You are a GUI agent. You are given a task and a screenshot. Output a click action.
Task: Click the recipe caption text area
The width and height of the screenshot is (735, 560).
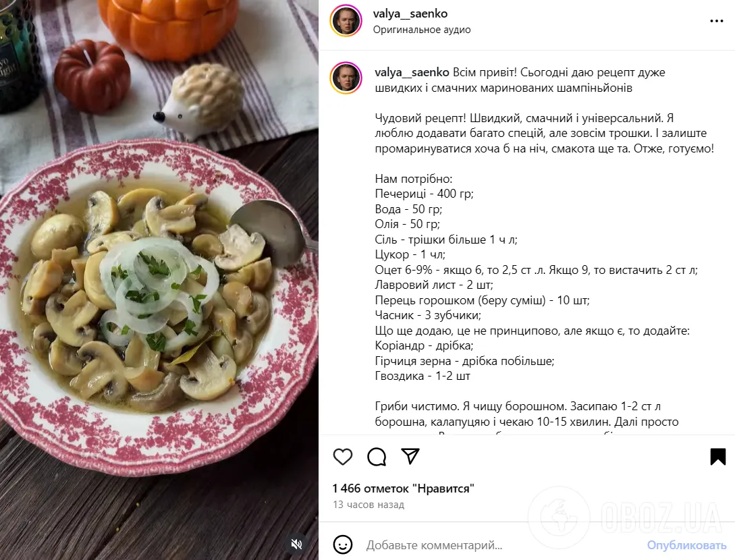544,247
